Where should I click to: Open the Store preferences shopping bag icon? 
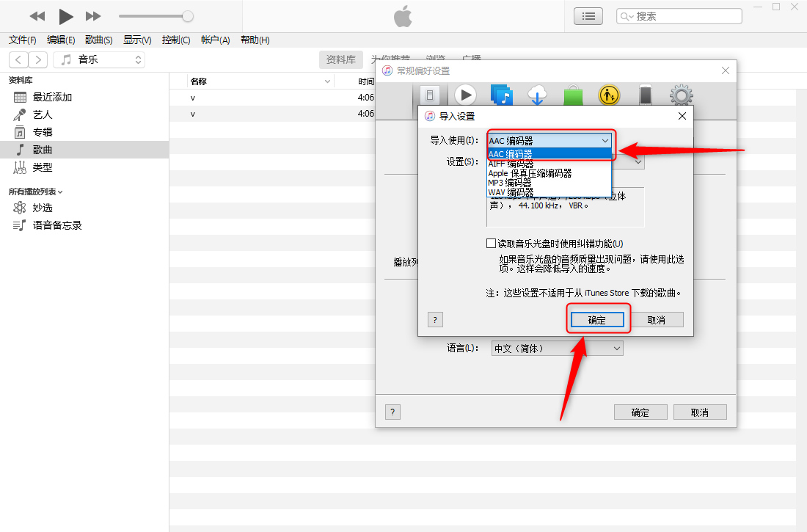573,95
